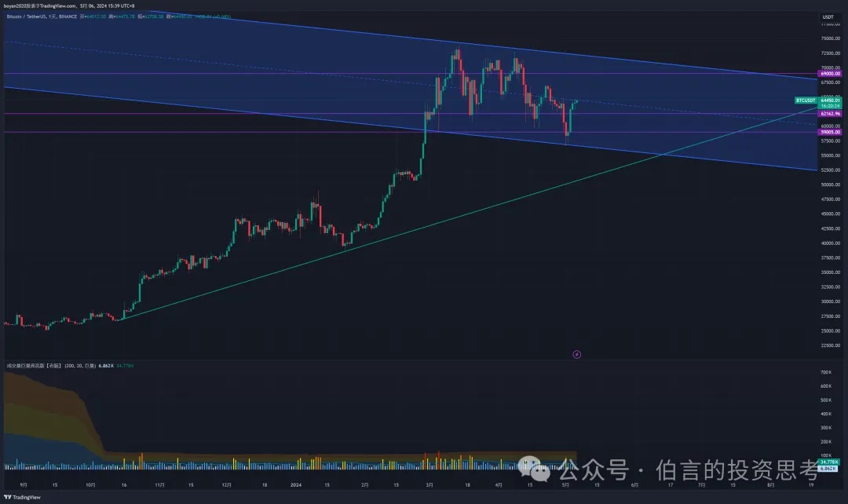Click the 34.778K volume value label
Viewport: 848px width, 504px height.
click(830, 462)
